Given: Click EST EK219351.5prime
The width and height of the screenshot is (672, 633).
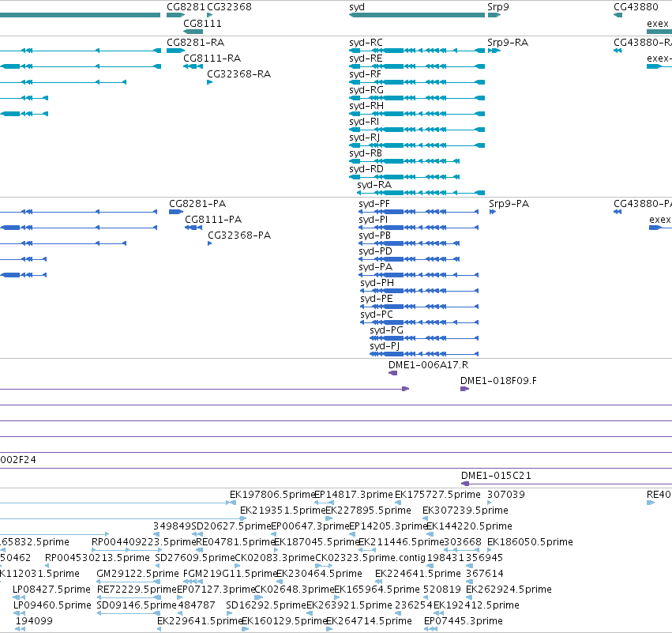Looking at the screenshot, I should 283,511.
